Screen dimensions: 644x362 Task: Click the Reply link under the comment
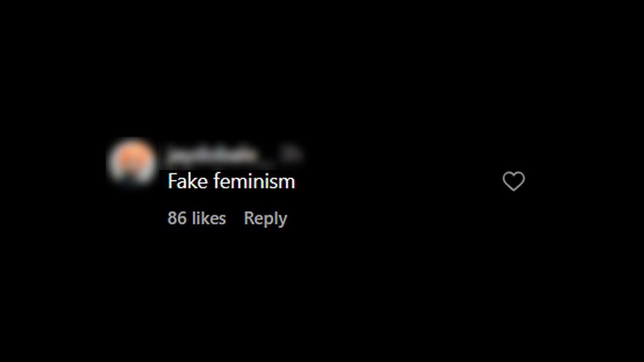(x=265, y=219)
